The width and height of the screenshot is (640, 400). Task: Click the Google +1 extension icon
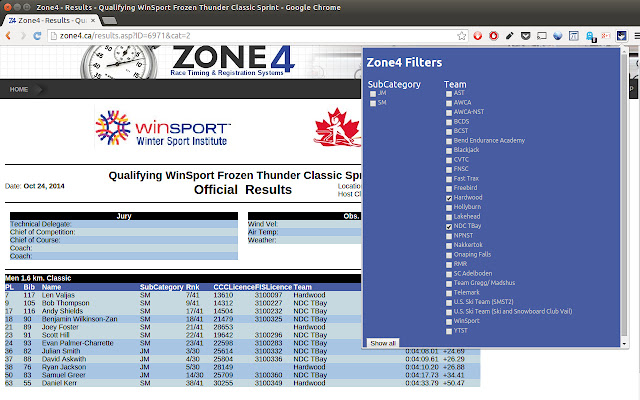click(606, 36)
